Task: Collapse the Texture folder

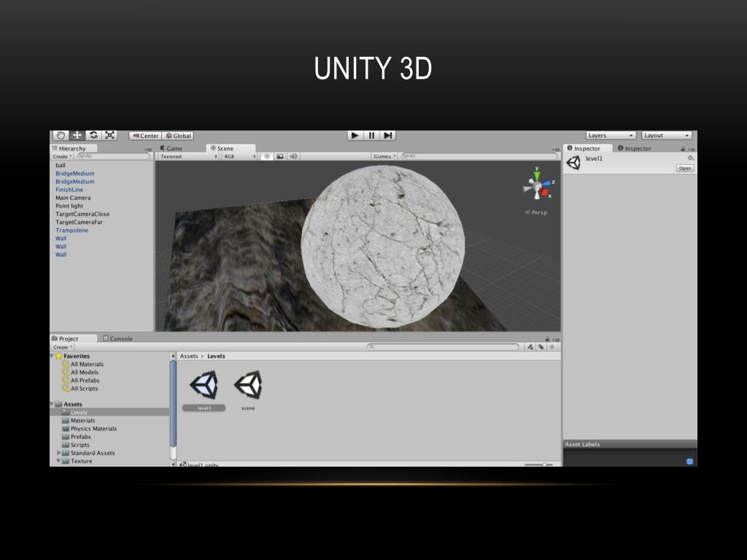Action: click(59, 461)
